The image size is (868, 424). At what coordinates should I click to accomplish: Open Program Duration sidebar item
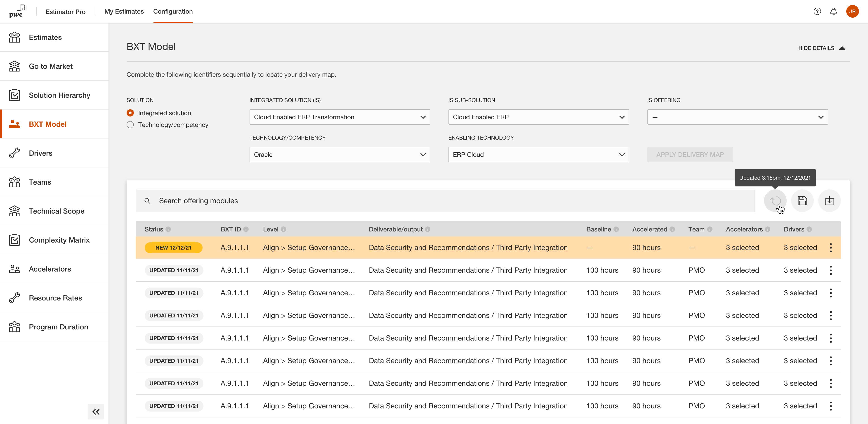pyautogui.click(x=54, y=327)
